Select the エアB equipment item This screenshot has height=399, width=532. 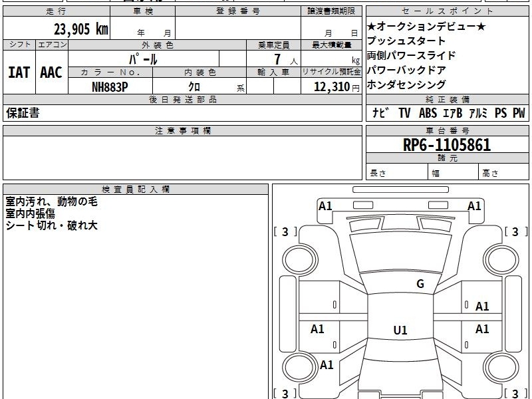(453, 113)
